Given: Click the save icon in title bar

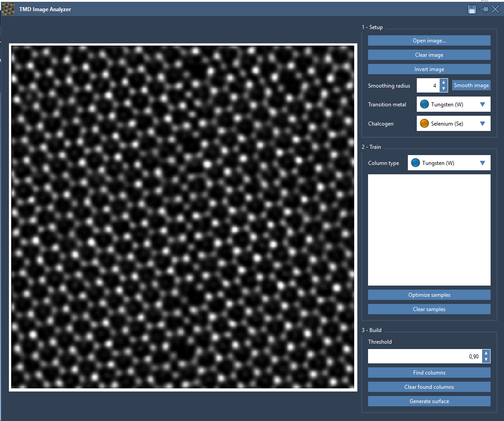Looking at the screenshot, I should (x=472, y=9).
